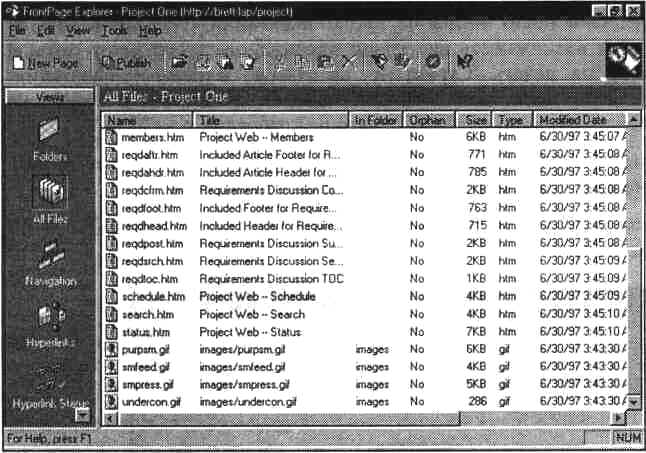
Task: Click the Views panel header
Action: pyautogui.click(x=49, y=97)
